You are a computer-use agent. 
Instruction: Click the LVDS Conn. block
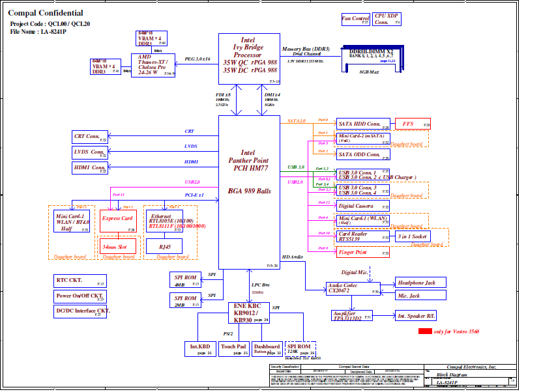[90, 152]
